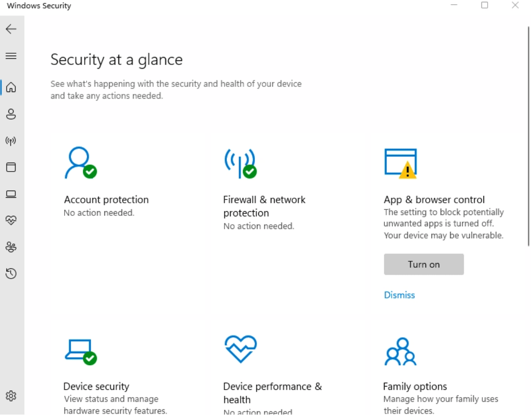
Task: Click the Account protection tile icon
Action: [x=81, y=163]
